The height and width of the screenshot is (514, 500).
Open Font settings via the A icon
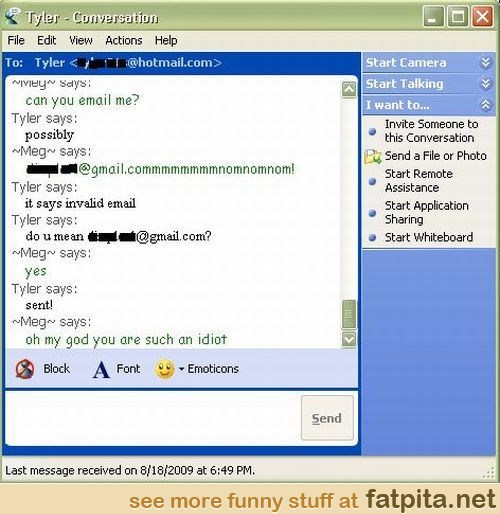coord(101,369)
